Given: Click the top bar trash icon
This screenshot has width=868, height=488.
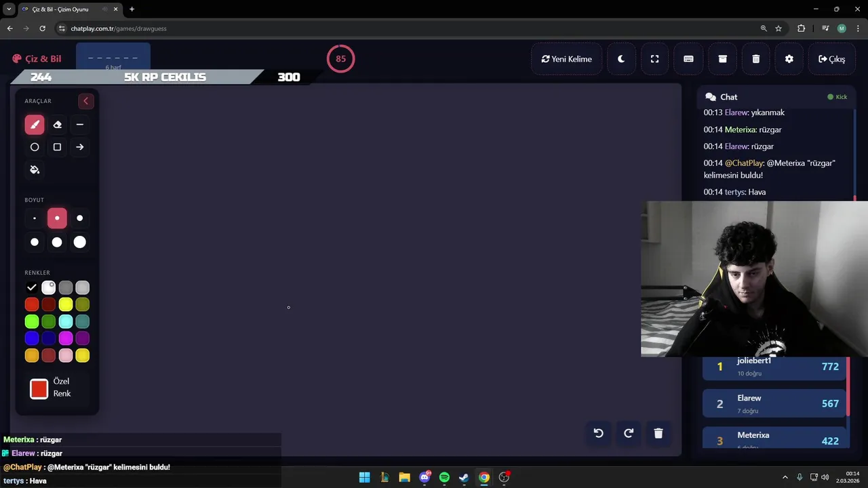Looking at the screenshot, I should [x=755, y=59].
